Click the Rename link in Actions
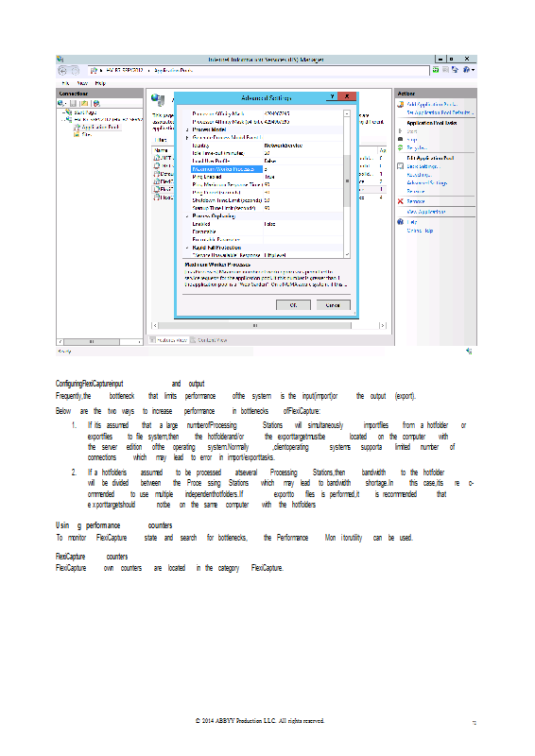Viewport: 535px width, 756px height. [416, 192]
